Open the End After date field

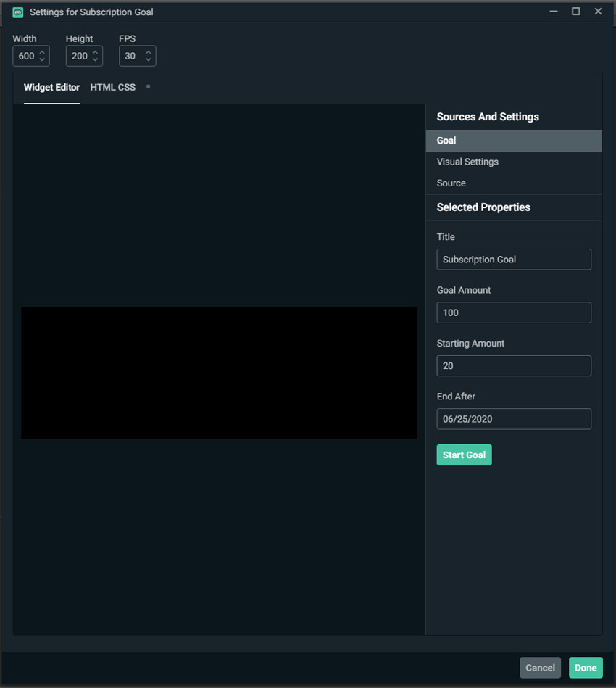[514, 419]
